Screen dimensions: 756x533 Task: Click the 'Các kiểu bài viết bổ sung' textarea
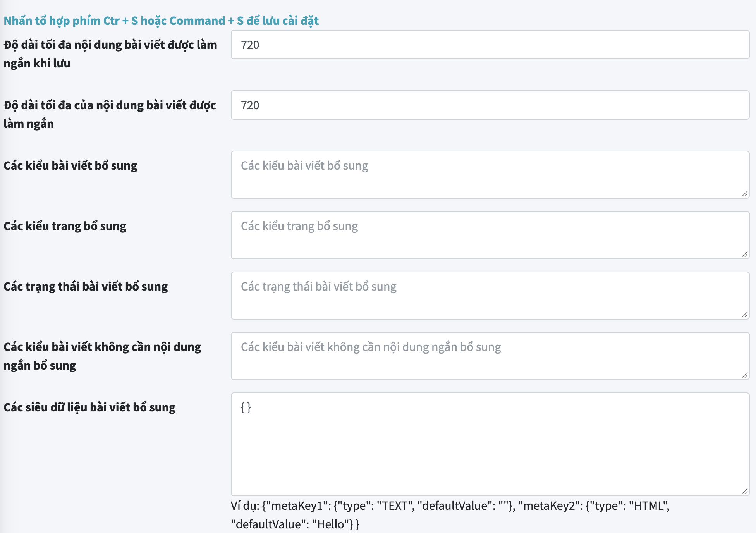point(490,175)
